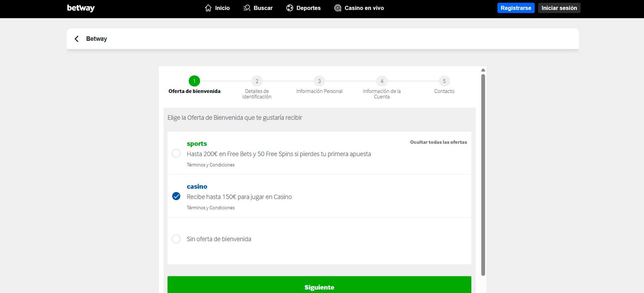
Task: Select step 3 circle Información Personal
Action: point(319,81)
